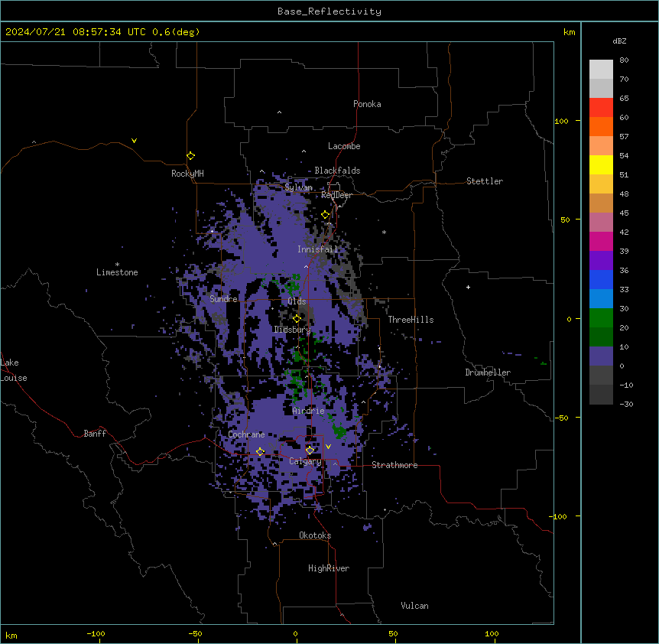Click the Base_Reflectivity title
This screenshot has height=644, width=659.
click(329, 11)
